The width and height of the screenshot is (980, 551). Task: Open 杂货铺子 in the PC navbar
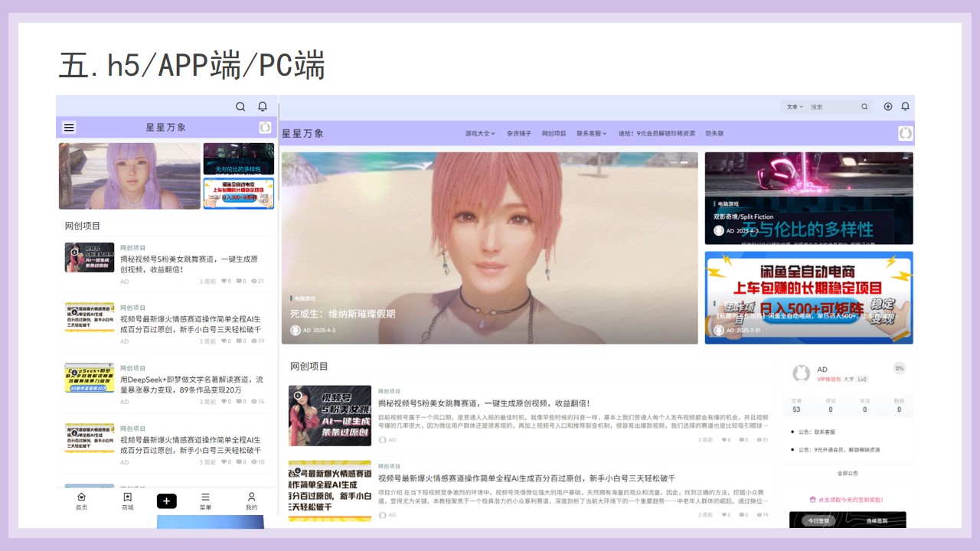pos(518,133)
